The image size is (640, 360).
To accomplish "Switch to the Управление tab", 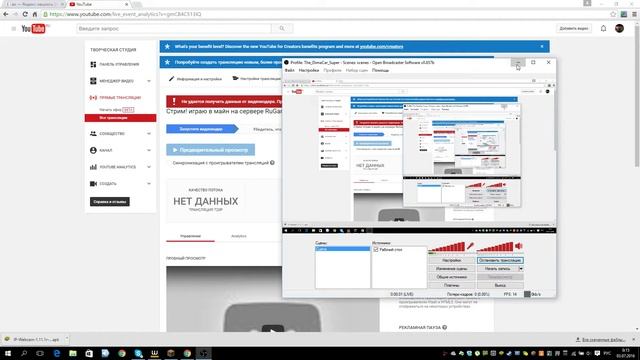I will [190, 236].
